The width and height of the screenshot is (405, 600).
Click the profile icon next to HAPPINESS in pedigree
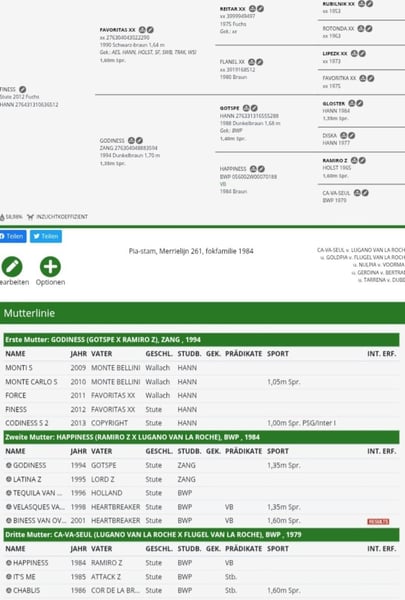253,169
